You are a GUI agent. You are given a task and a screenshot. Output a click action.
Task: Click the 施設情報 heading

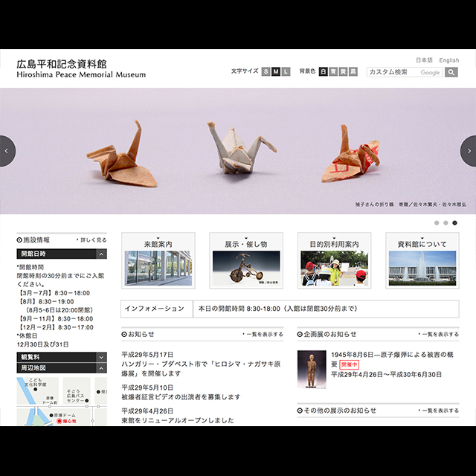pyautogui.click(x=33, y=239)
